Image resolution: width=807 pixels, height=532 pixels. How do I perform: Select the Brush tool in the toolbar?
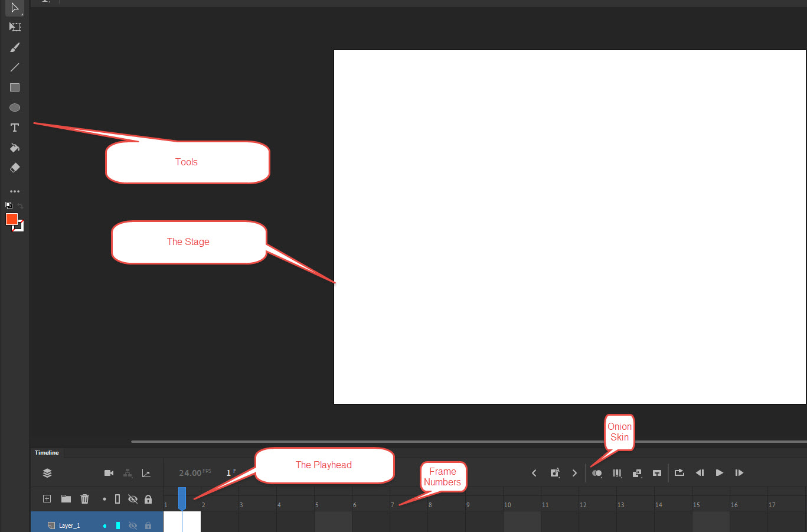coord(15,47)
